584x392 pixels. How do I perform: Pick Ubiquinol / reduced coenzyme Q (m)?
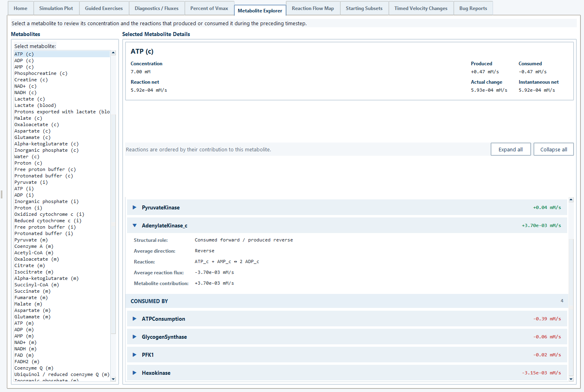[62, 374]
